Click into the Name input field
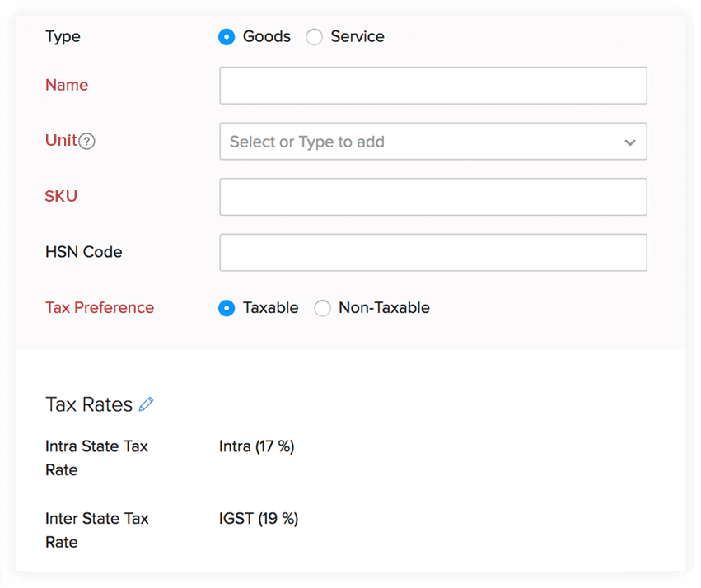This screenshot has height=588, width=701. tap(432, 86)
